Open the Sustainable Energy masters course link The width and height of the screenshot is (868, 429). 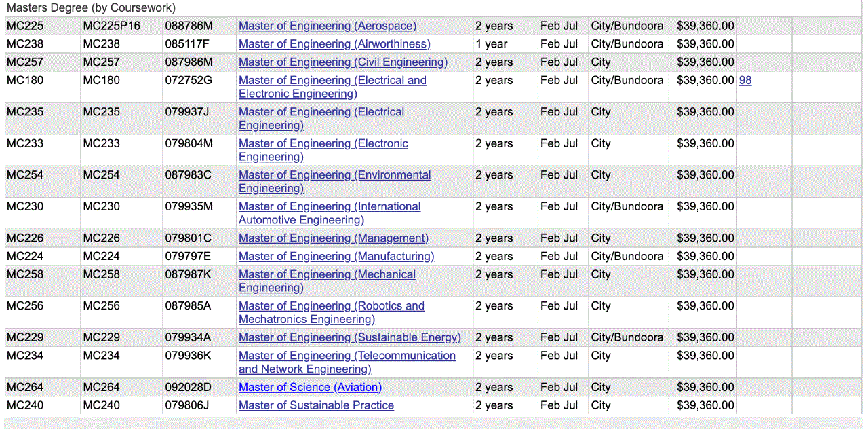click(x=349, y=337)
